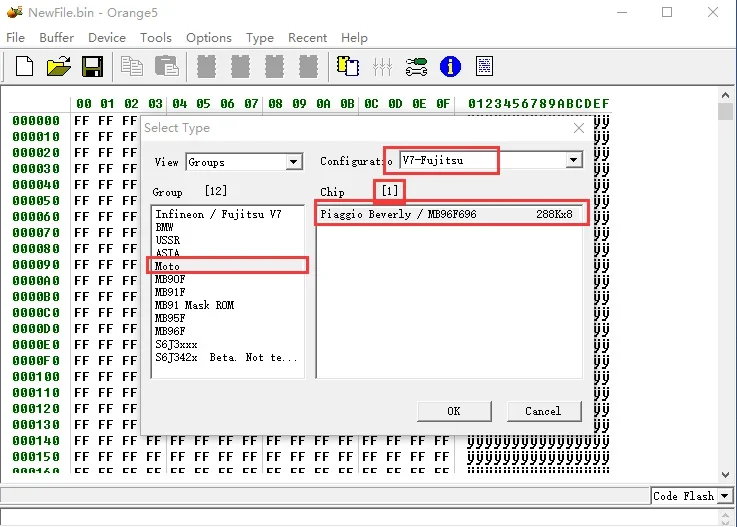Click address 000140 in hex view

click(x=36, y=441)
